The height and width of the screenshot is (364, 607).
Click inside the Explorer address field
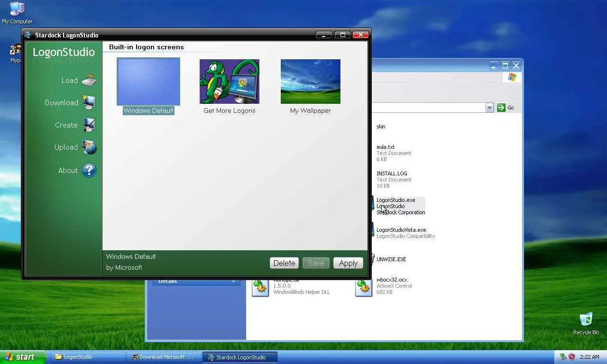pos(428,108)
